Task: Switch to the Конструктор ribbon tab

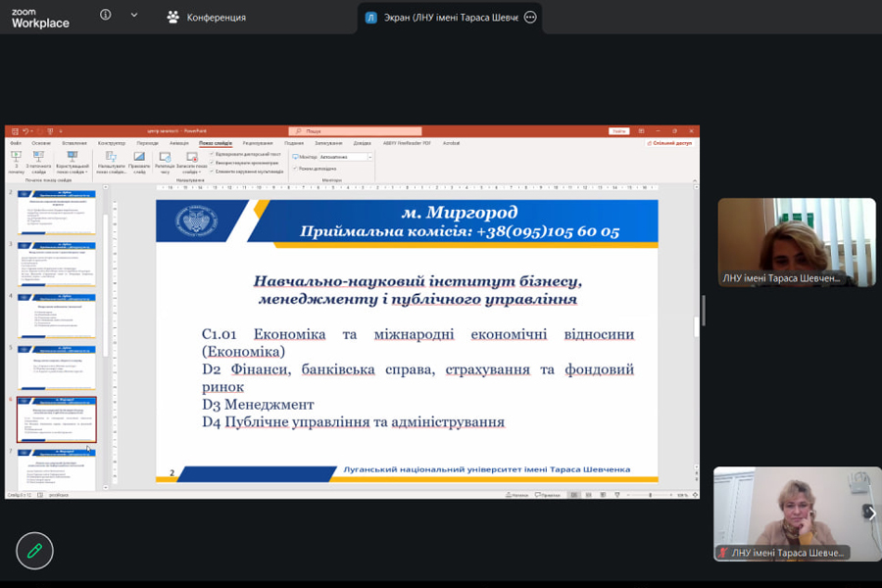Action: [112, 143]
